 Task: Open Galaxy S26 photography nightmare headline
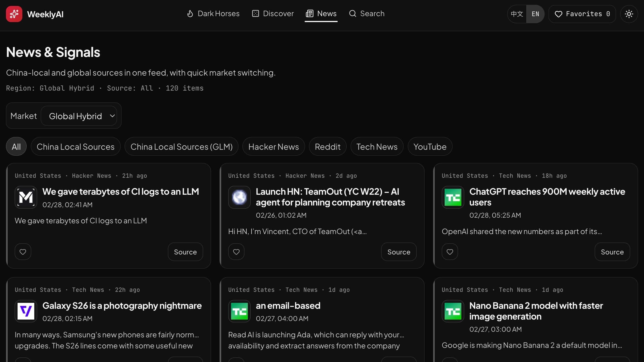(122, 306)
